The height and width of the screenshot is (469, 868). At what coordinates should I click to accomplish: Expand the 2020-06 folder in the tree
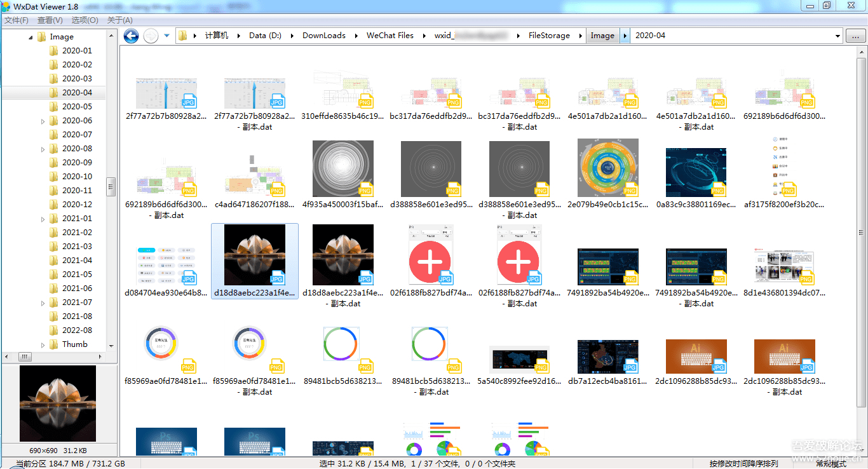pos(42,120)
